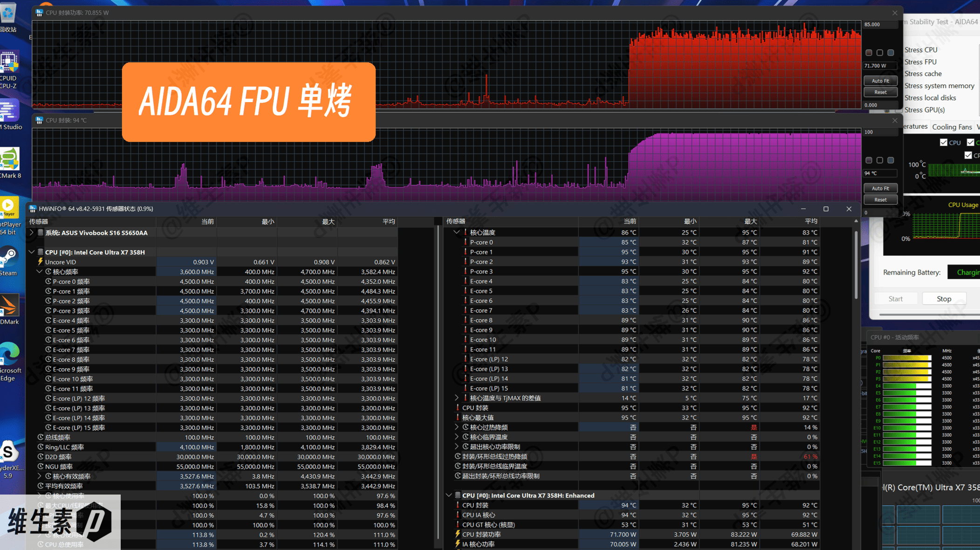Click the middle square toggle in the CPU temperature graph
Viewport: 980px width, 550px height.
[x=880, y=160]
